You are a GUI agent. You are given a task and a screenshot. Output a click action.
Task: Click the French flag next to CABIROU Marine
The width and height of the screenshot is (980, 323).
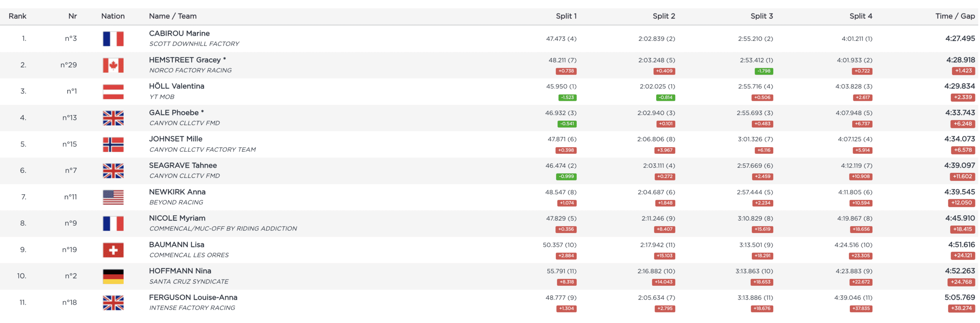coord(113,39)
